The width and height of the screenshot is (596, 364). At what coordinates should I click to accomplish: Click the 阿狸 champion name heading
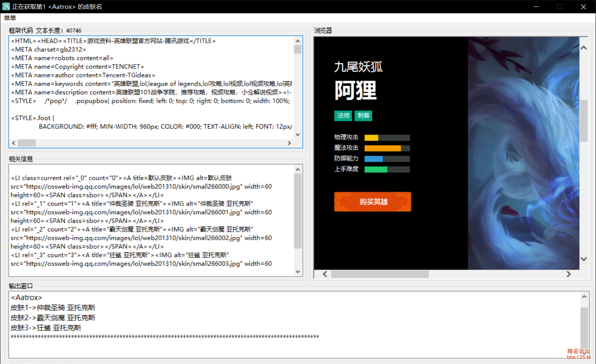pyautogui.click(x=356, y=90)
